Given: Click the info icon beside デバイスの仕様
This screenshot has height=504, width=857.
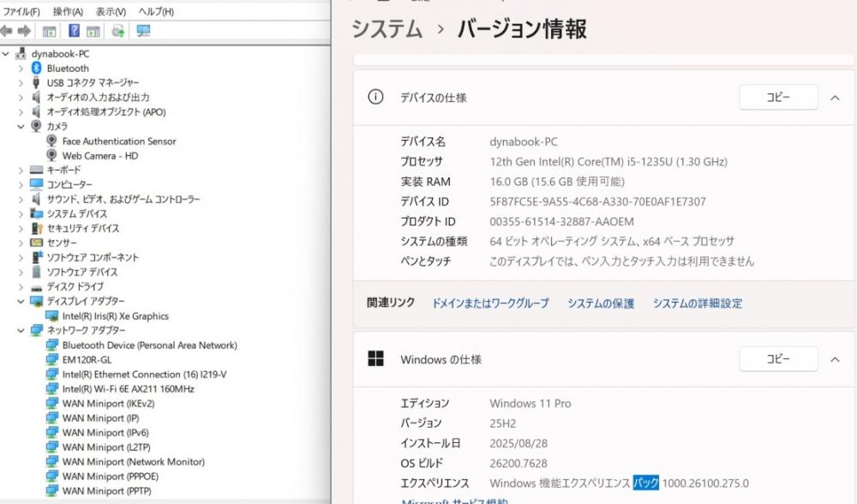Looking at the screenshot, I should pos(375,98).
